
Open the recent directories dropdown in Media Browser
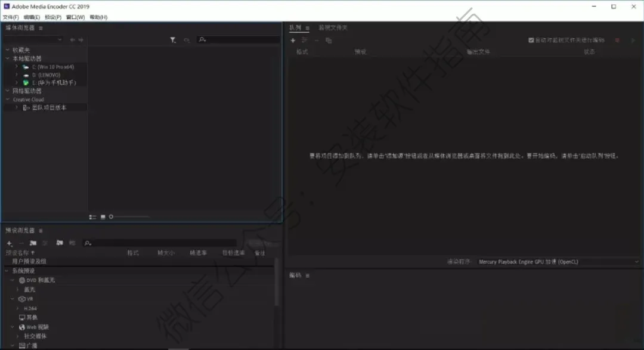pyautogui.click(x=33, y=40)
